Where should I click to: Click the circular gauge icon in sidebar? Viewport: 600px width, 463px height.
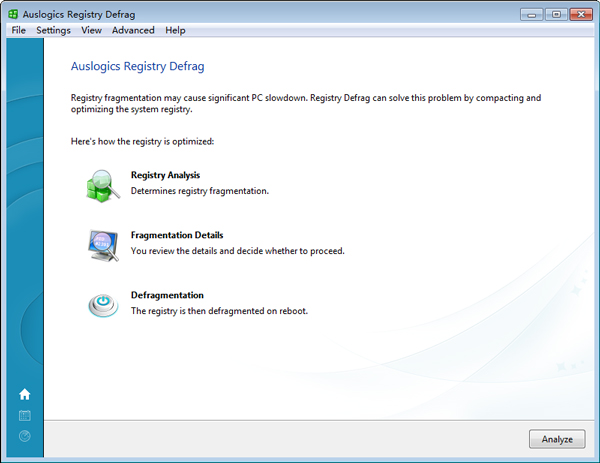click(x=24, y=436)
